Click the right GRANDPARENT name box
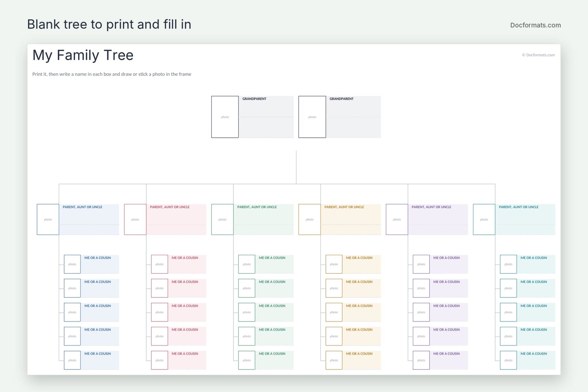Screen dimensions: 588x392 pyautogui.click(x=353, y=117)
